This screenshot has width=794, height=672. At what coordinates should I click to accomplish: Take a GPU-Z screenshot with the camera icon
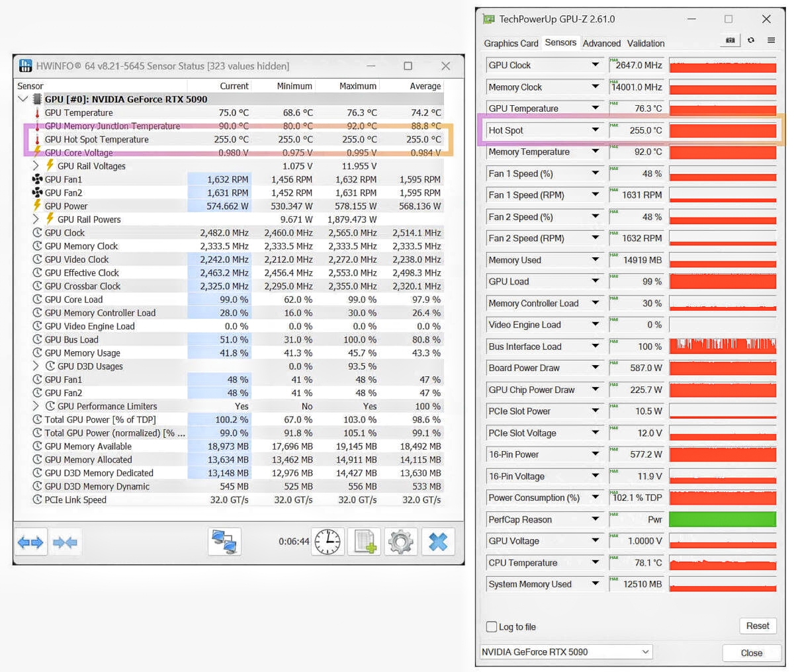[x=730, y=40]
